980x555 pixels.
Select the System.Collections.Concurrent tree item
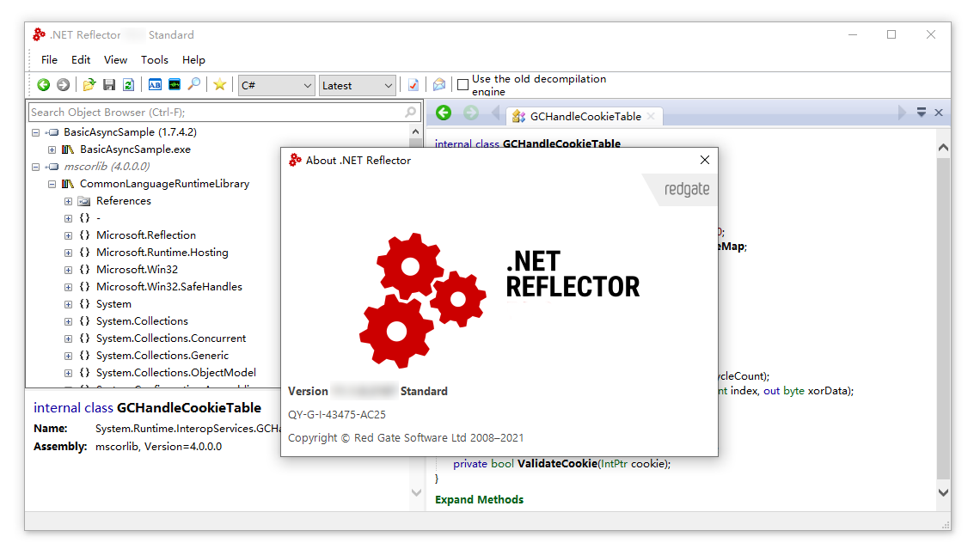pyautogui.click(x=170, y=338)
